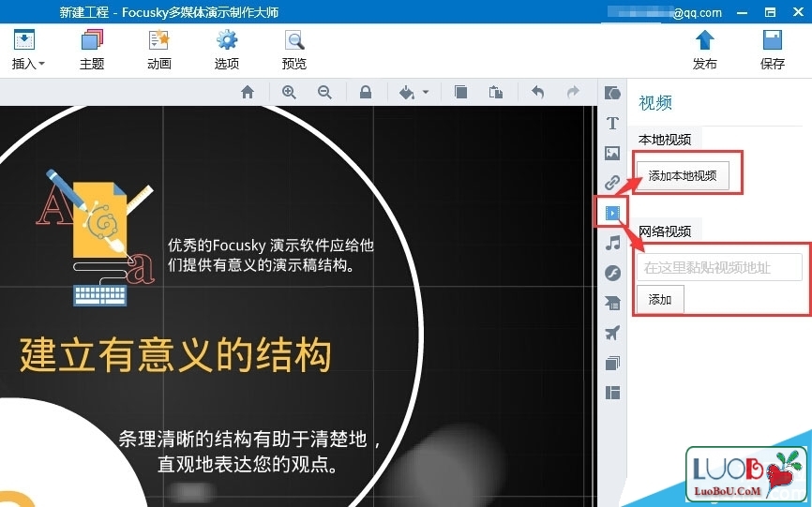Expand the paint bucket dropdown arrow

coord(426,92)
